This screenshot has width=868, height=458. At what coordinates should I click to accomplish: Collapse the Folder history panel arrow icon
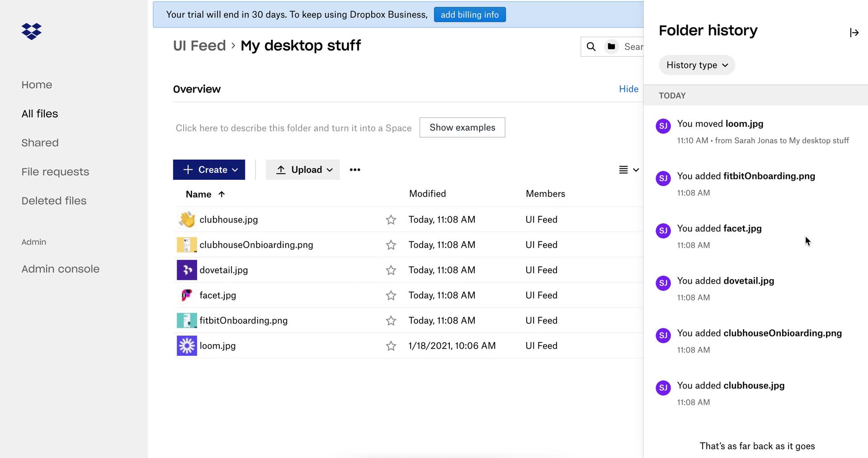[854, 33]
